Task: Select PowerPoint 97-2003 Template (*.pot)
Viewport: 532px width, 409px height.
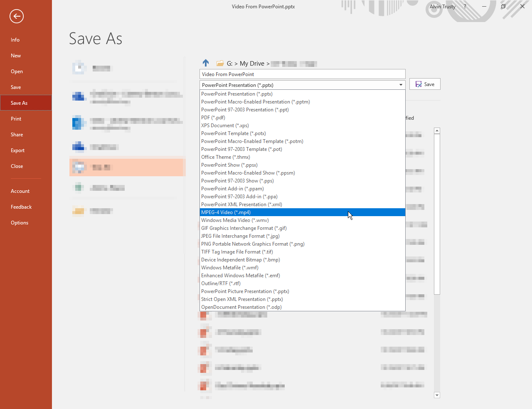Action: (x=302, y=149)
